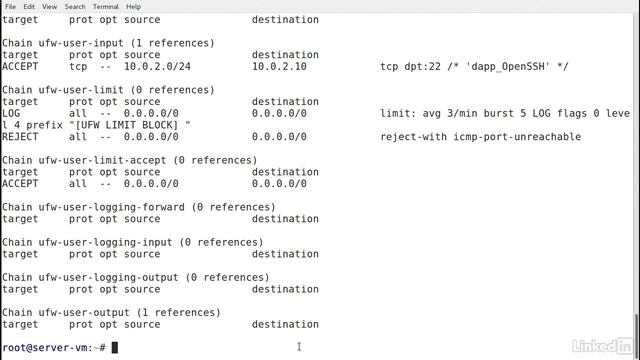Viewport: 640px width, 360px height.
Task: Open the Search menu
Action: (x=75, y=7)
